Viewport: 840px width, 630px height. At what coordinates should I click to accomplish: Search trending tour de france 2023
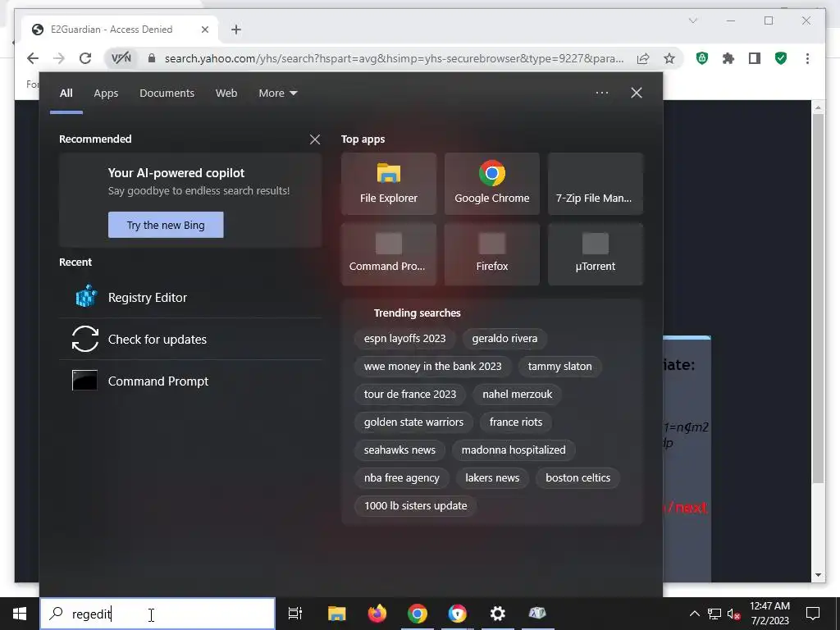point(410,395)
